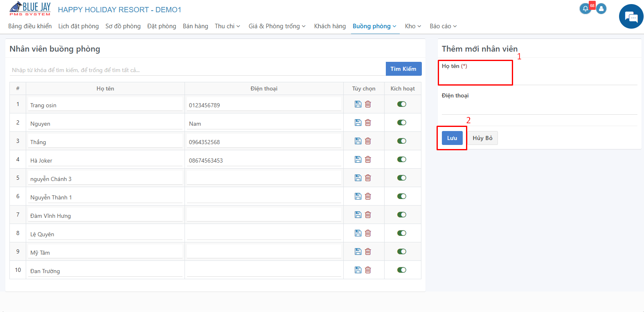Expand the Buồng phòng menu
Screen dimensions: 644x312
click(374, 26)
